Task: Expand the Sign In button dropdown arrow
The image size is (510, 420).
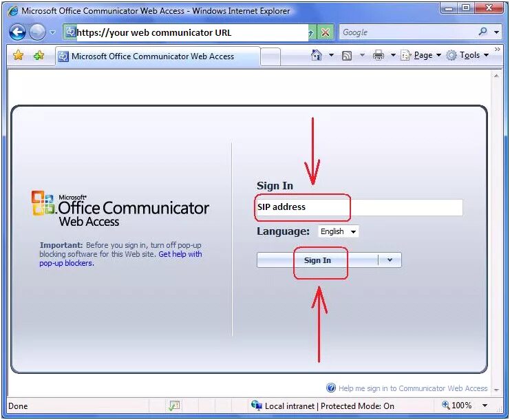Action: click(390, 260)
